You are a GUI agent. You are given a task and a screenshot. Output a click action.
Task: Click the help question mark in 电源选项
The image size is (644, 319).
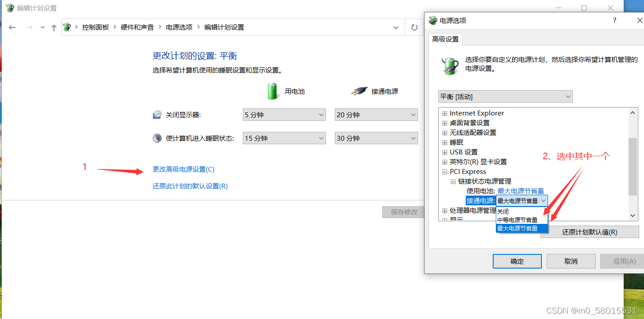coord(615,20)
